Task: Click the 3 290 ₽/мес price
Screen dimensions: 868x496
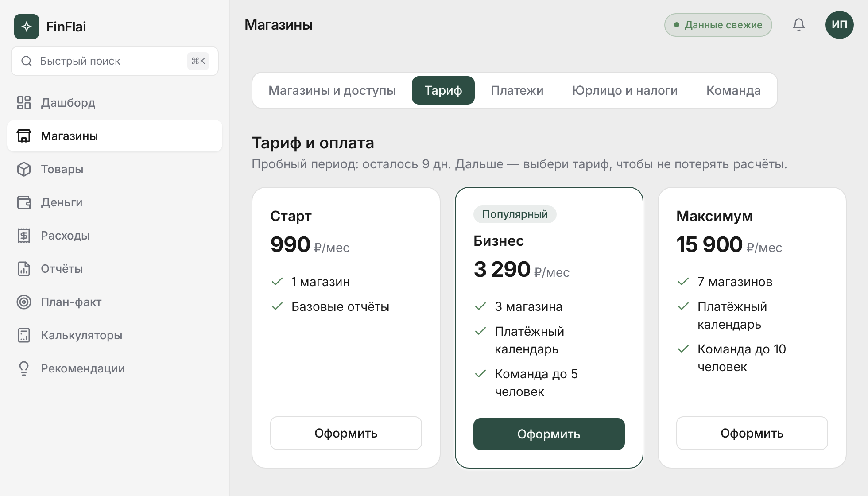Action: pyautogui.click(x=521, y=269)
